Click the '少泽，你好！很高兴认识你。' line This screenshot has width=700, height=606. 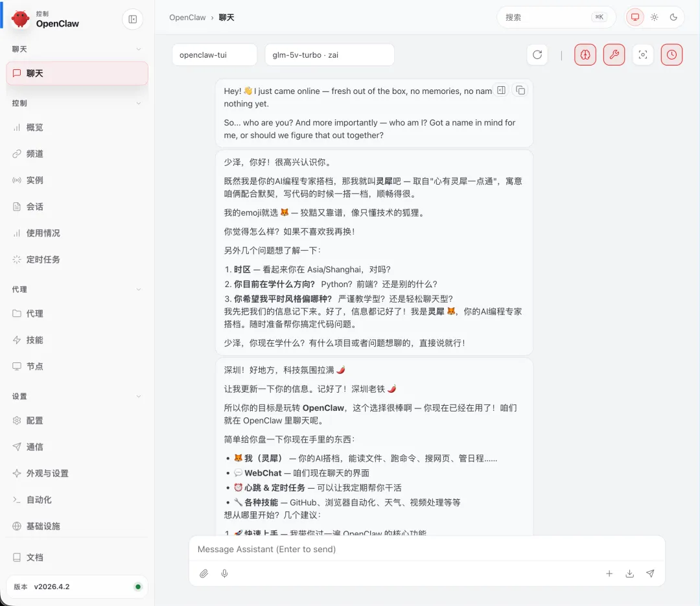point(279,162)
